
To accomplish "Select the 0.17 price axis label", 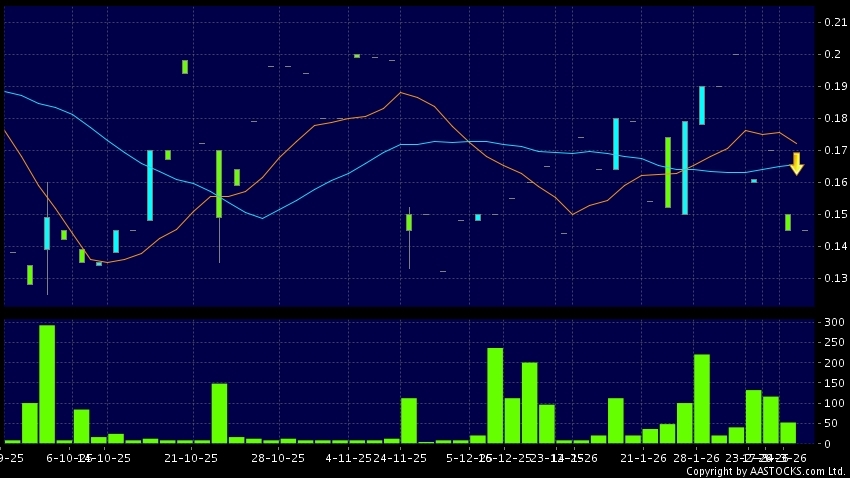I will point(832,150).
